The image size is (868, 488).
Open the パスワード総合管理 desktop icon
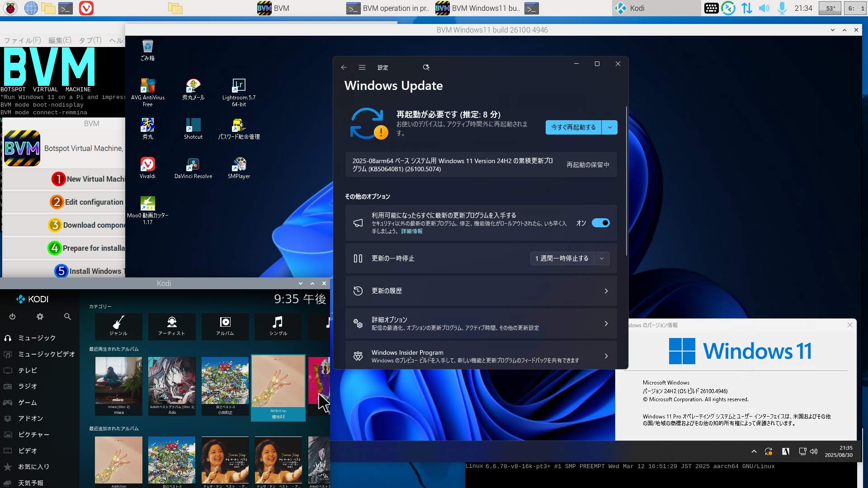pyautogui.click(x=239, y=128)
